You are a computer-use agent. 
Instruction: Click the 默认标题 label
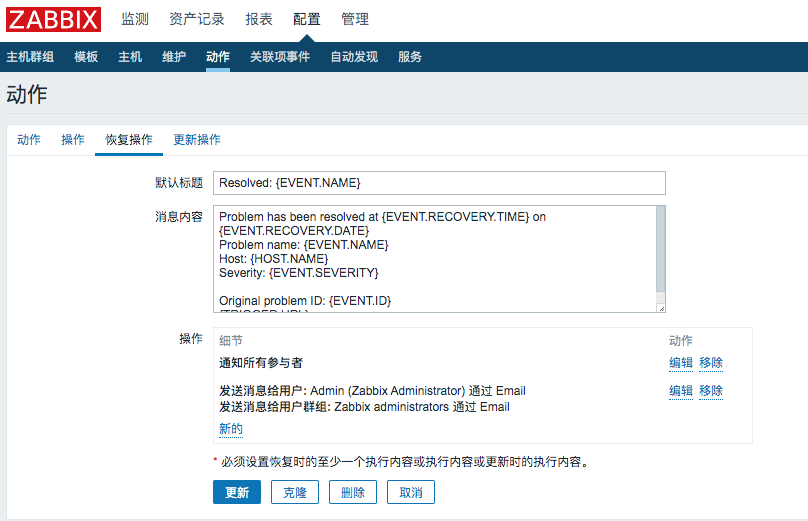[179, 183]
